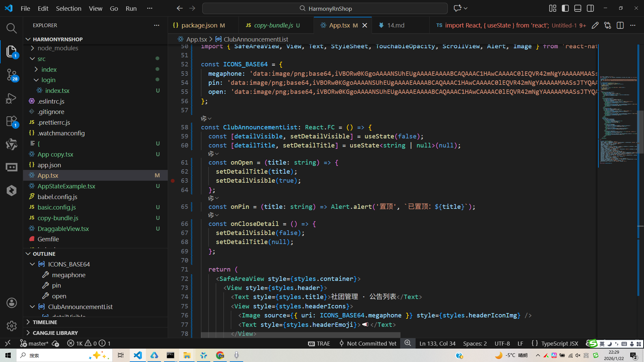Click the master branch status button
Image resolution: width=644 pixels, height=362 pixels.
pyautogui.click(x=34, y=343)
